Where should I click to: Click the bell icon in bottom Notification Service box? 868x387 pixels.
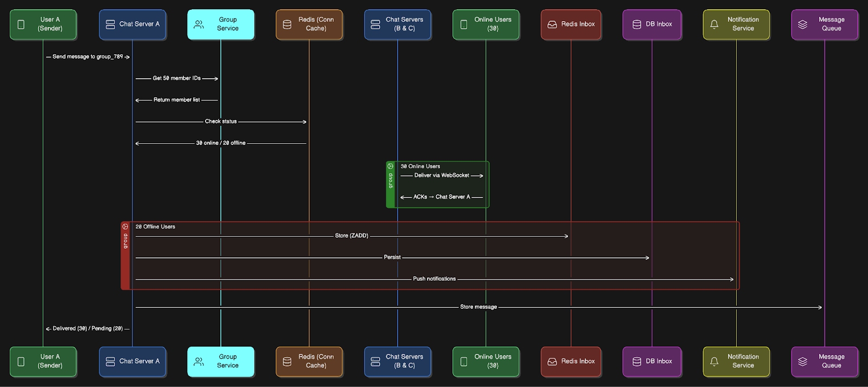714,361
